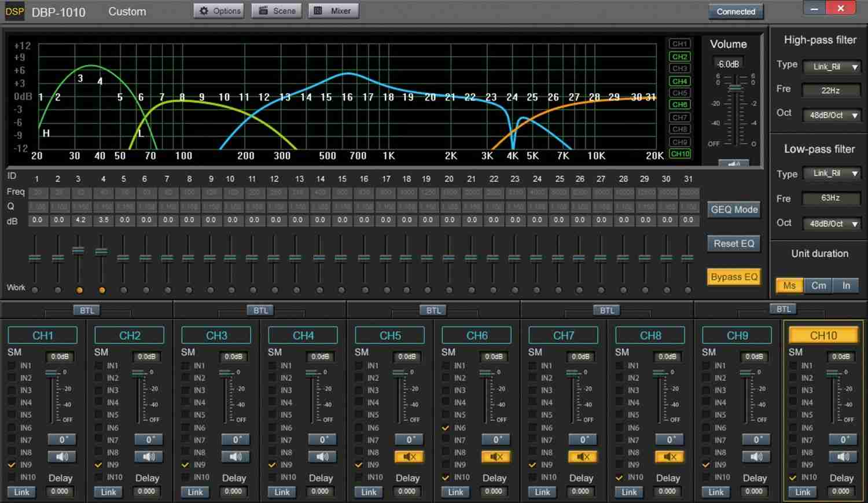Image resolution: width=868 pixels, height=503 pixels.
Task: Toggle the CH3 speaker mute icon
Action: pos(236,457)
